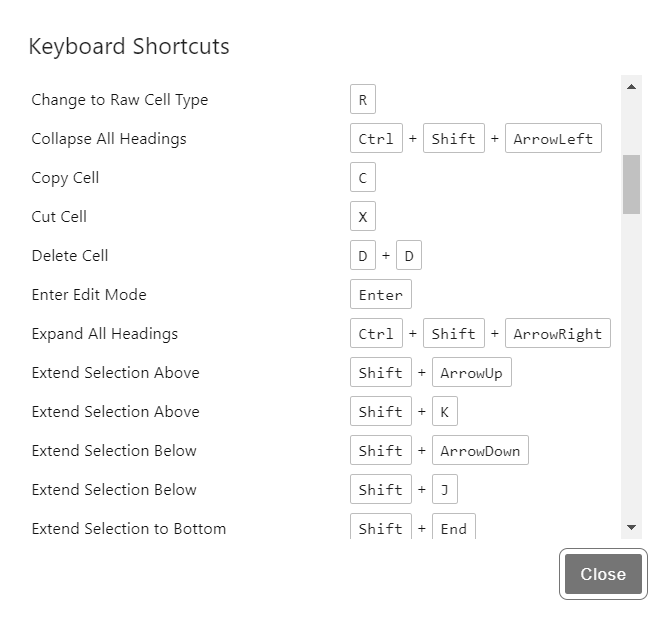
Task: Click the Keyboard Shortcuts dialog title
Action: 129,46
